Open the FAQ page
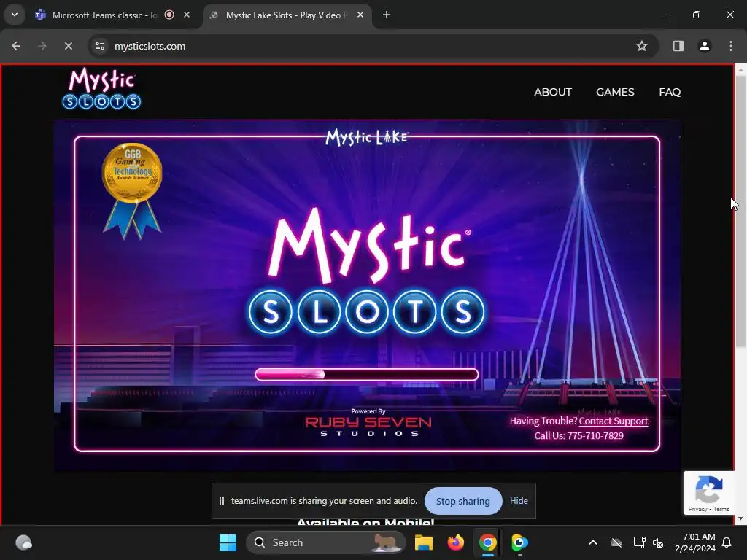747x560 pixels. click(x=670, y=92)
